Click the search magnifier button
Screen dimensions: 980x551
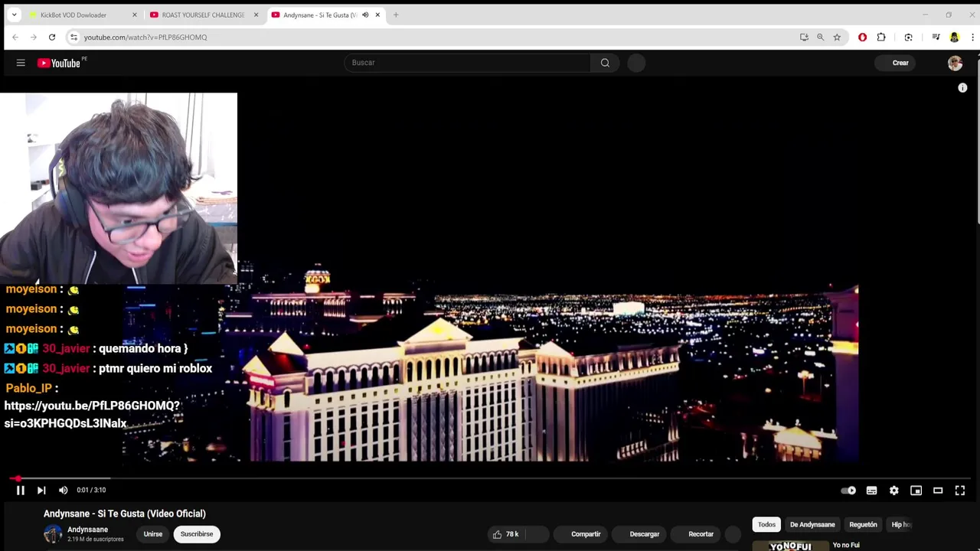[x=605, y=63]
